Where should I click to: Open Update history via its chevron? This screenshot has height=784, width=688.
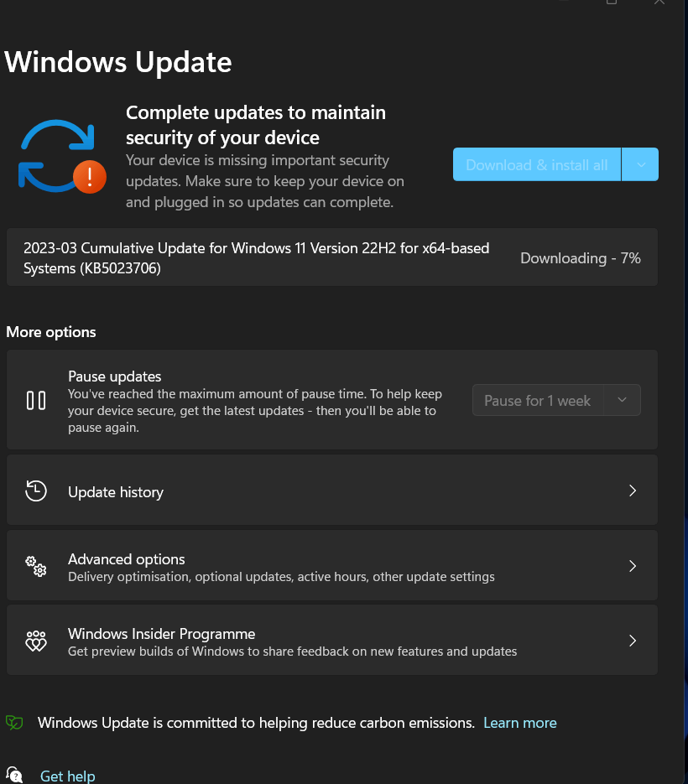click(x=633, y=491)
